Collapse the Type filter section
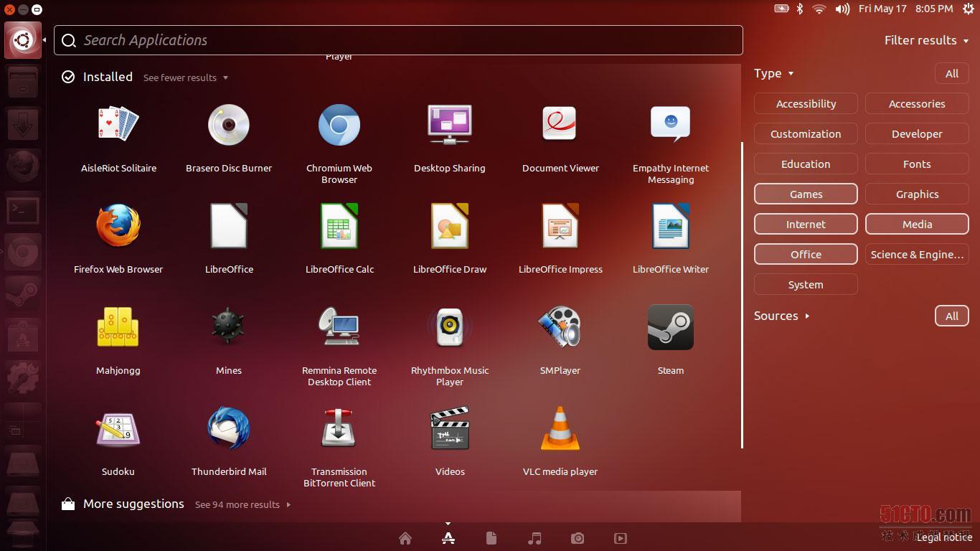Viewport: 980px width, 551px height. pyautogui.click(x=774, y=73)
